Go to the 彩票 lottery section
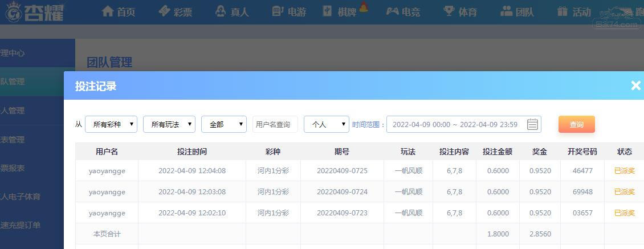Image resolution: width=644 pixels, height=249 pixels. point(176,11)
